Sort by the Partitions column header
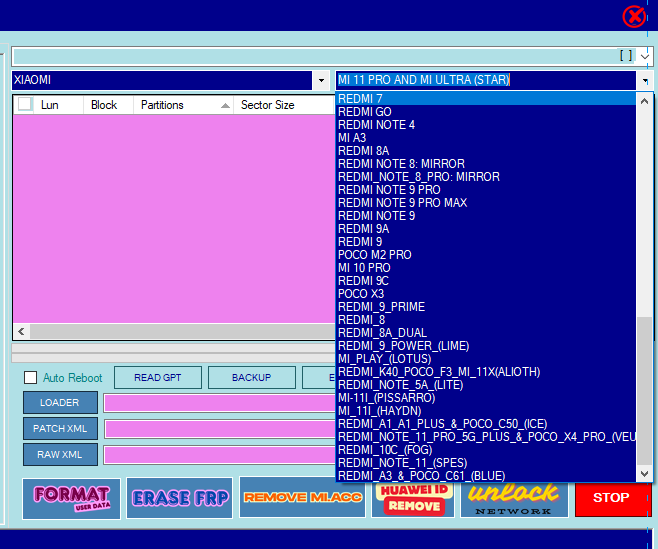 click(x=183, y=105)
